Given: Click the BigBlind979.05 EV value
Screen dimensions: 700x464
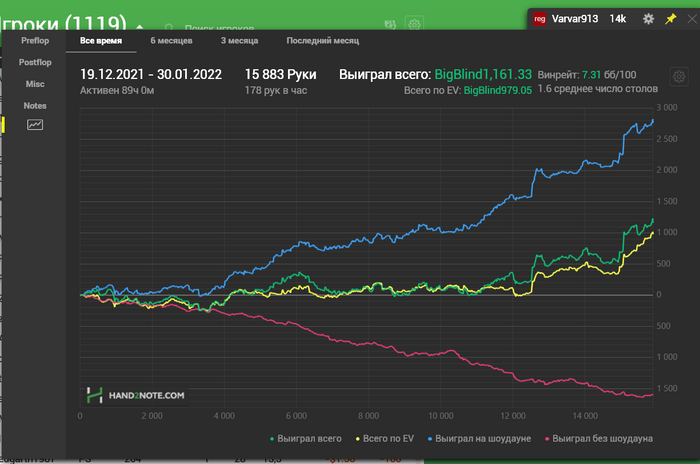Looking at the screenshot, I should coord(498,90).
